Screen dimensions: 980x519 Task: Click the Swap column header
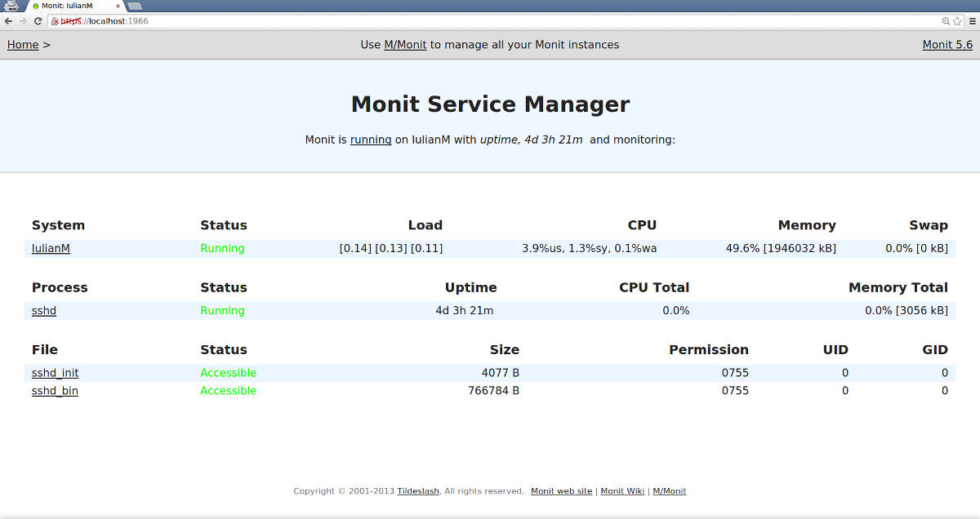click(x=929, y=225)
